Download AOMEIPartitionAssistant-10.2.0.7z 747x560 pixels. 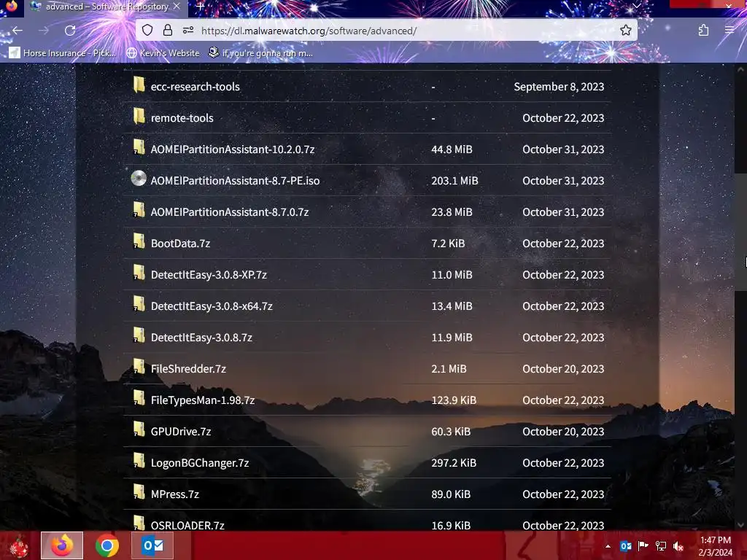(233, 149)
